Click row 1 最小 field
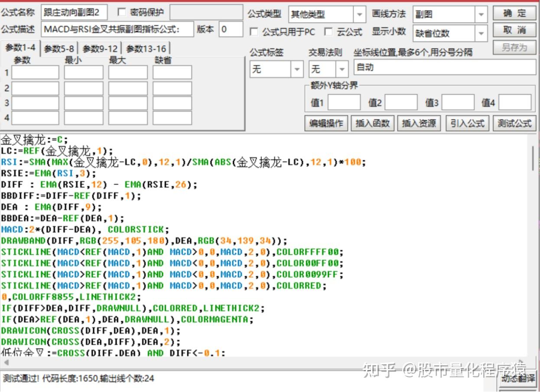Image resolution: width=540 pixels, height=392 pixels. click(x=84, y=72)
